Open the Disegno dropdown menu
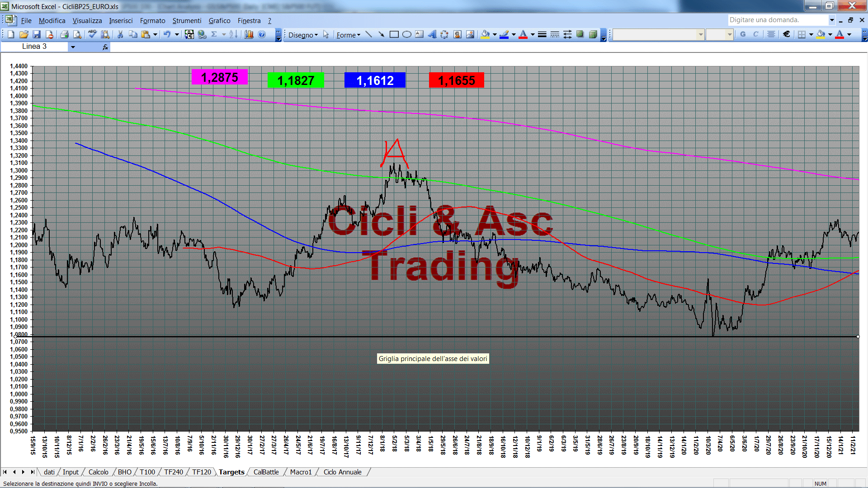The height and width of the screenshot is (488, 868). click(x=303, y=35)
